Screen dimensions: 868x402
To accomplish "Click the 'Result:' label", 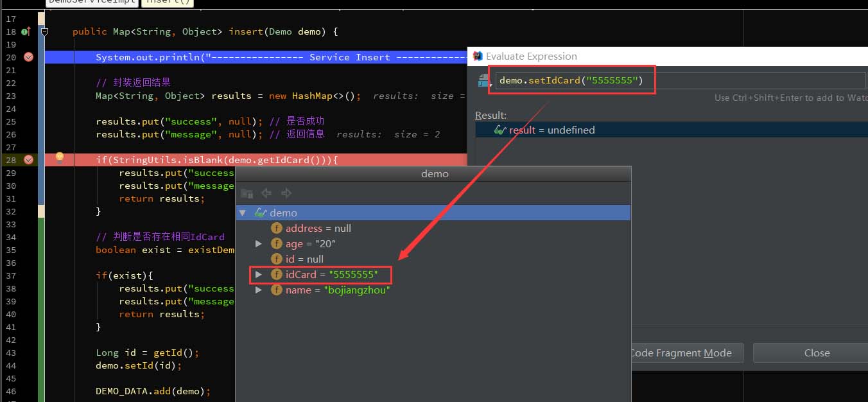I will 490,115.
